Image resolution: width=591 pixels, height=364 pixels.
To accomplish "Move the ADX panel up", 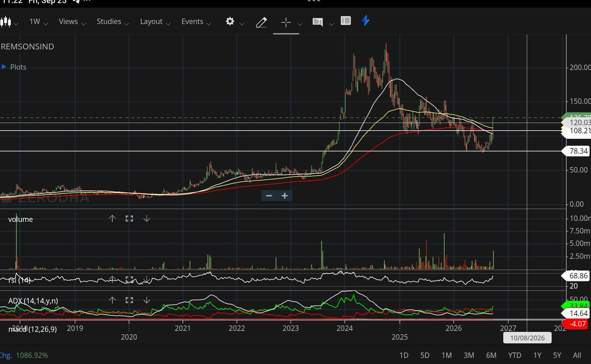I will (x=112, y=300).
